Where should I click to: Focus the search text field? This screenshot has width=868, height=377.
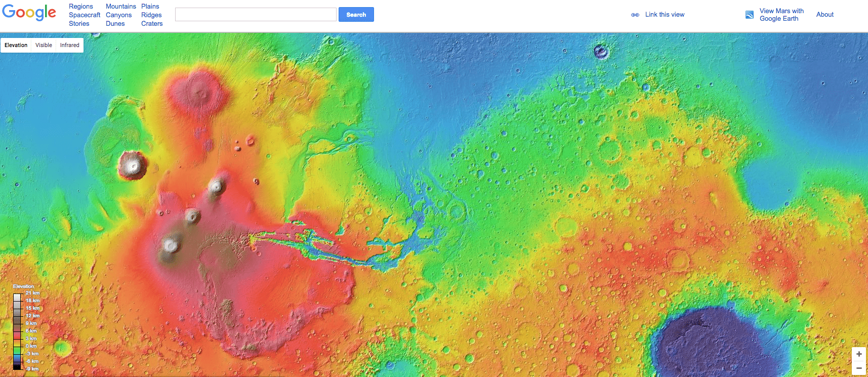pyautogui.click(x=256, y=15)
